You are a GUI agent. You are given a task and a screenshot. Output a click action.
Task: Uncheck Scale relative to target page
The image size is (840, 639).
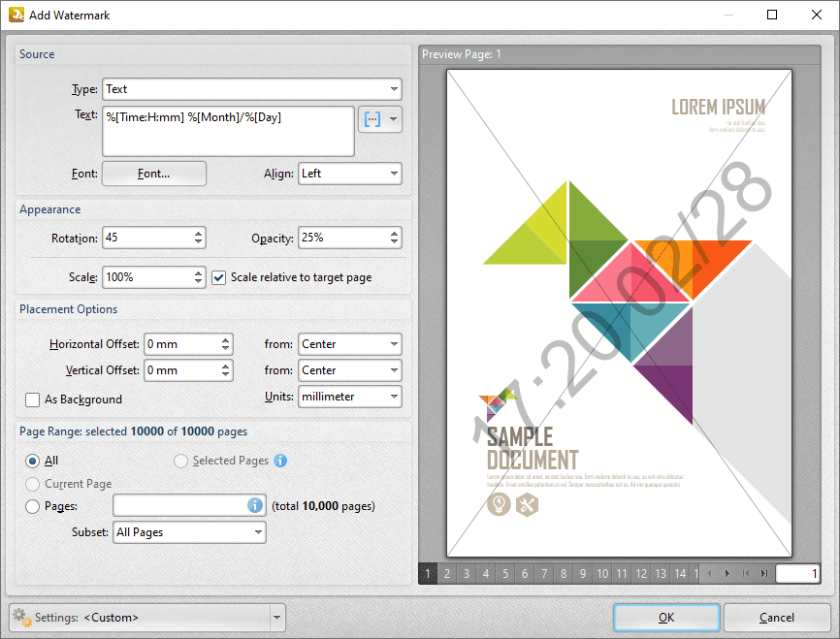click(218, 277)
